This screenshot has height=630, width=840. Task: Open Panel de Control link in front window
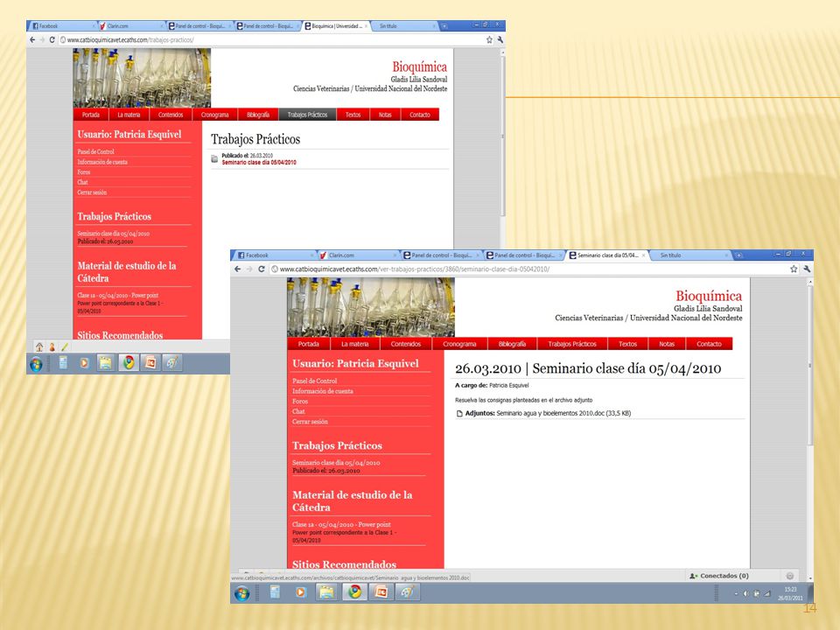[314, 381]
